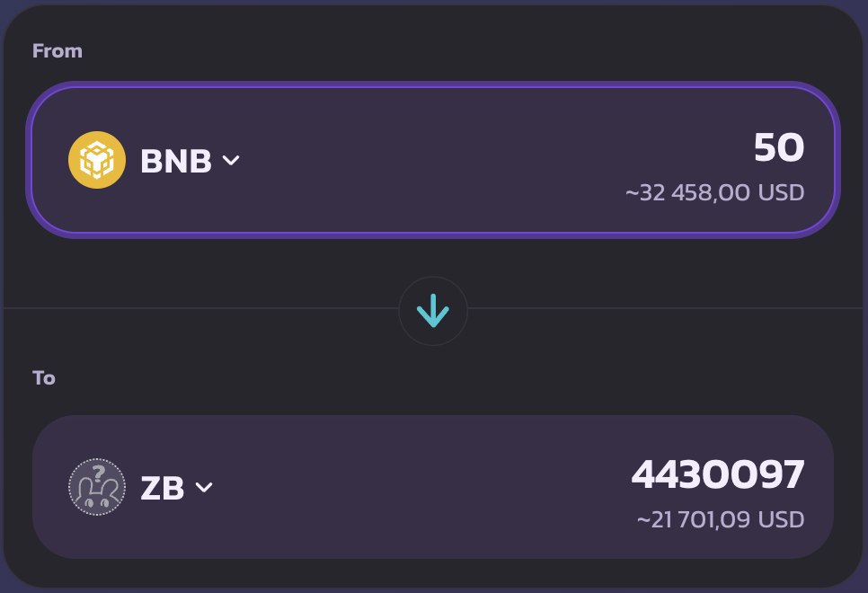Image resolution: width=868 pixels, height=593 pixels.
Task: Focus the From amount field showing 50
Action: pos(779,147)
